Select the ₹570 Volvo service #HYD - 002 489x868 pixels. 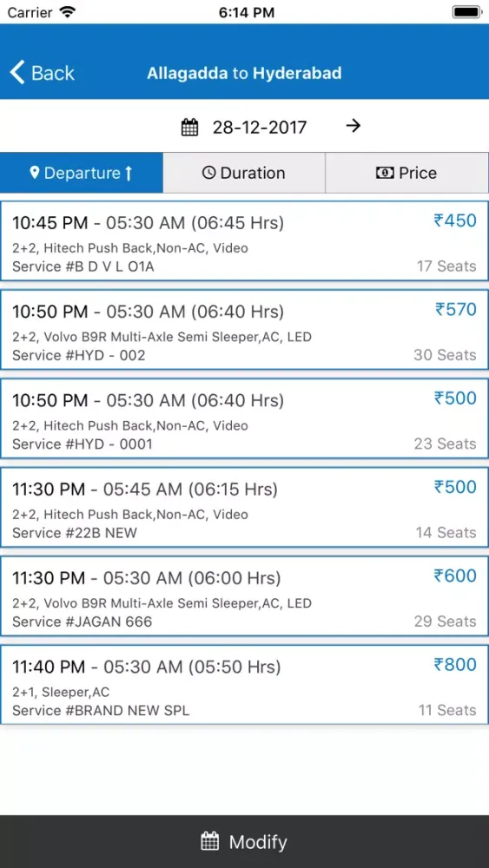tap(244, 330)
